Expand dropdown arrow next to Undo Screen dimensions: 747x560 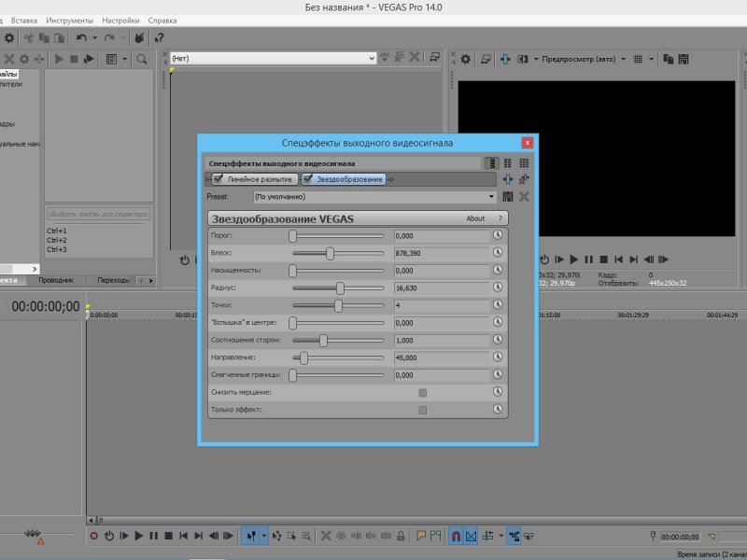[x=95, y=38]
